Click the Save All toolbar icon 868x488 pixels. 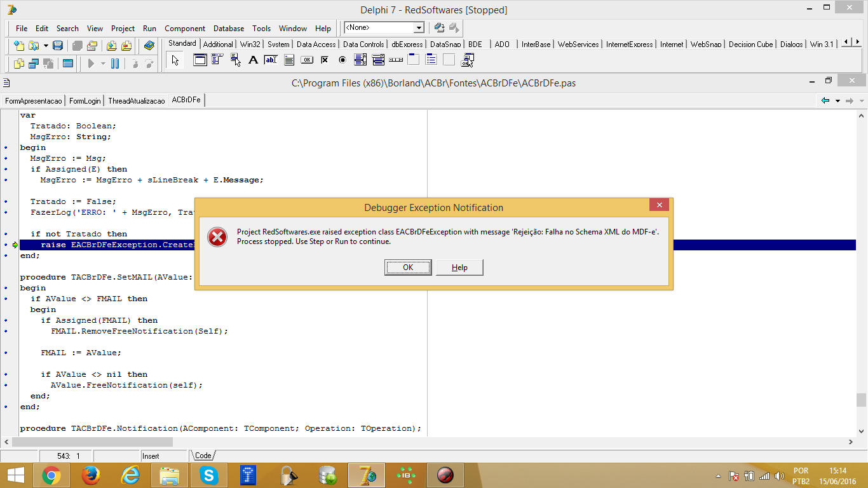[77, 46]
